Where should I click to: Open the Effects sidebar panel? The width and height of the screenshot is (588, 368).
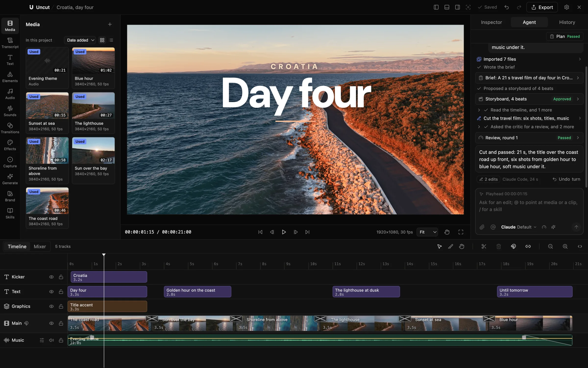[x=10, y=145]
